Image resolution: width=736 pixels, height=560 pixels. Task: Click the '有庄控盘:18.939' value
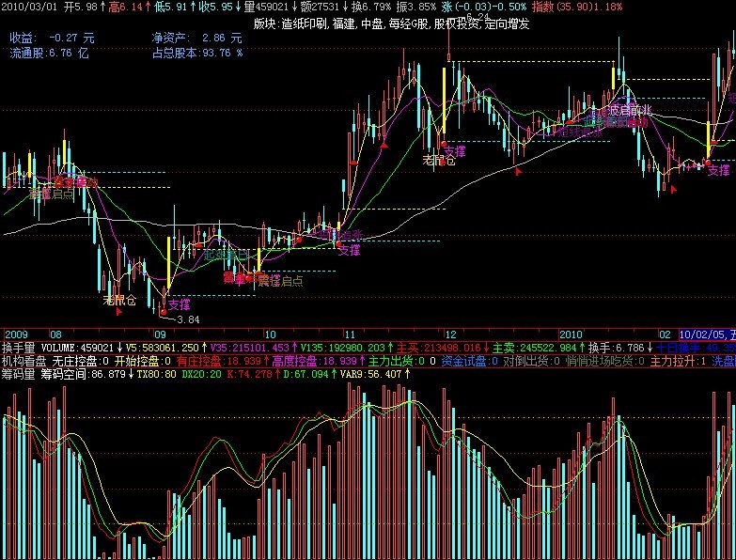(x=218, y=361)
